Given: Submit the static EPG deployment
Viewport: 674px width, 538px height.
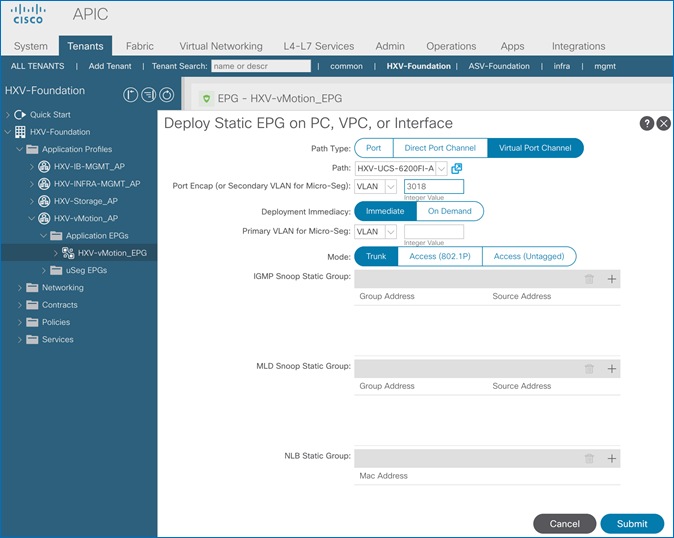Looking at the screenshot, I should (x=632, y=524).
